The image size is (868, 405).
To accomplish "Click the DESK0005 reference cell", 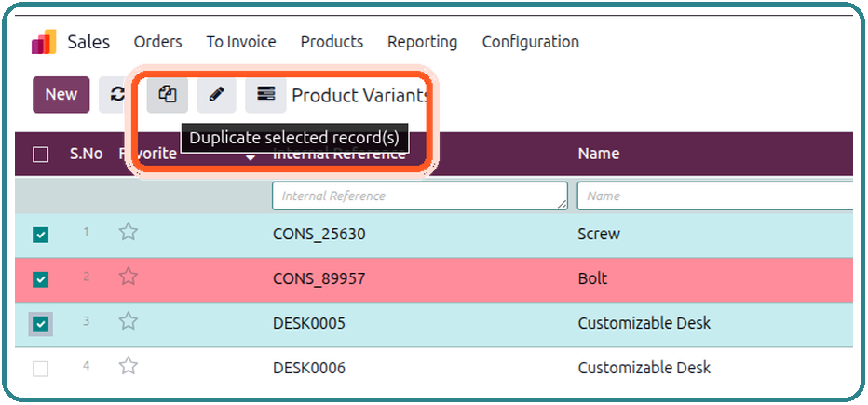I will (x=309, y=323).
